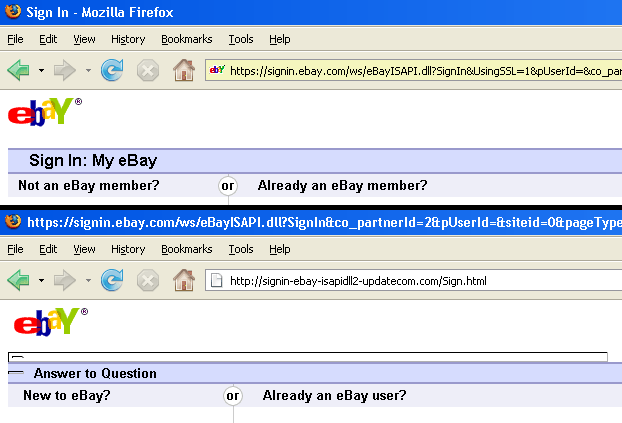Click the Back arrow in the bottom Firefox window
This screenshot has width=622, height=423.
(18, 280)
